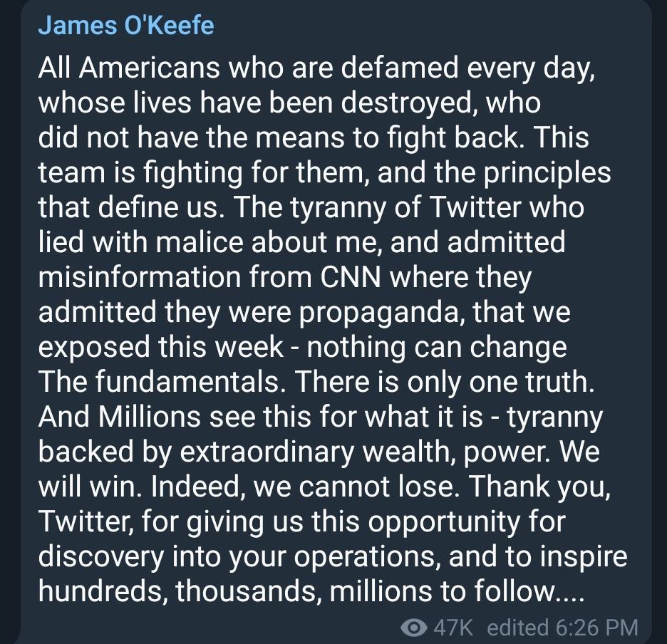Click the 47K view count

[x=453, y=628]
